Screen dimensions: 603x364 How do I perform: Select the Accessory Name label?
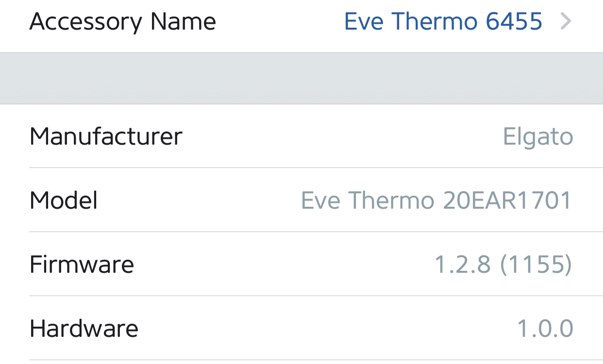[x=122, y=22]
